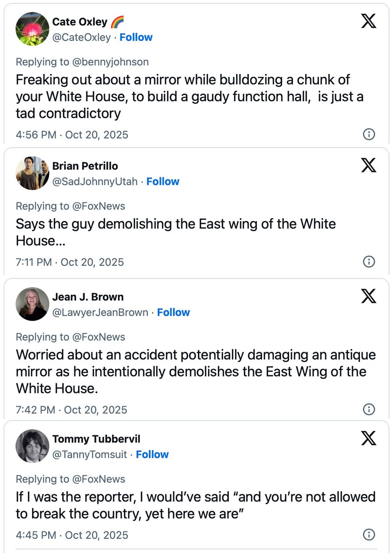The width and height of the screenshot is (392, 553).
Task: Open Cate Oxley's flower profile picture
Action: pyautogui.click(x=32, y=29)
